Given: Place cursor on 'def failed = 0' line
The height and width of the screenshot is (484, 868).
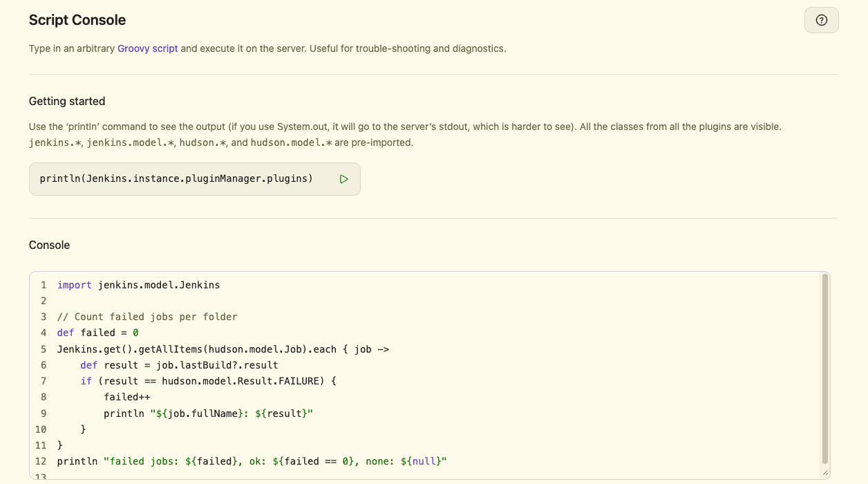Looking at the screenshot, I should point(98,333).
